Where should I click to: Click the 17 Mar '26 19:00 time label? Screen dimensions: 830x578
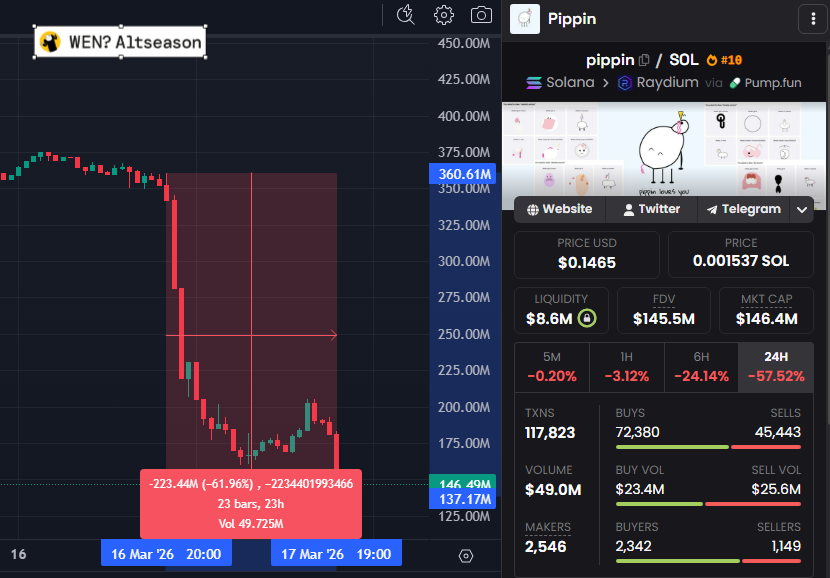[336, 554]
